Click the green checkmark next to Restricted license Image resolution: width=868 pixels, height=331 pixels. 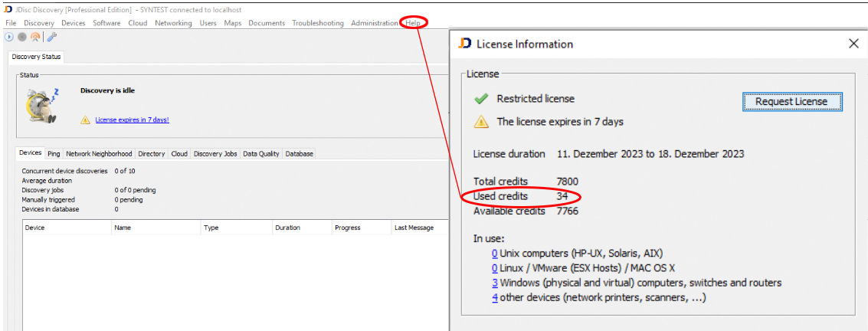(481, 99)
